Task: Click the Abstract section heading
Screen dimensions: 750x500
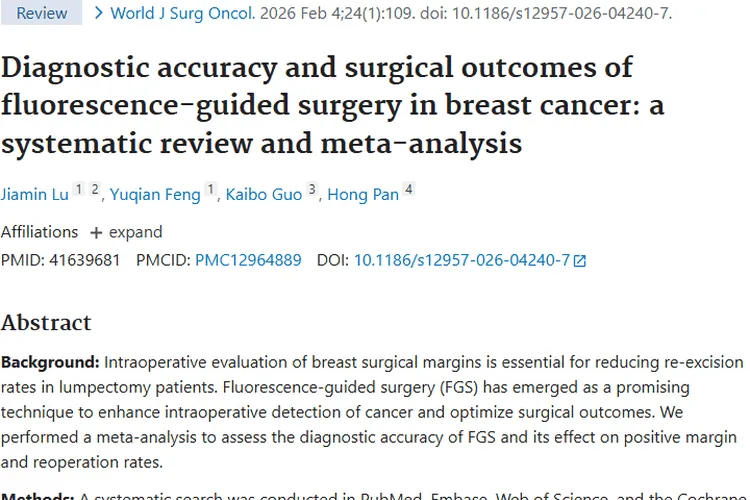Action: 46,323
